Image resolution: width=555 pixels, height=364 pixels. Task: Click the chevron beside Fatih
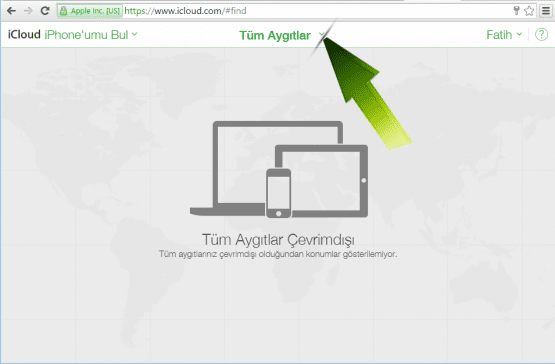click(519, 34)
